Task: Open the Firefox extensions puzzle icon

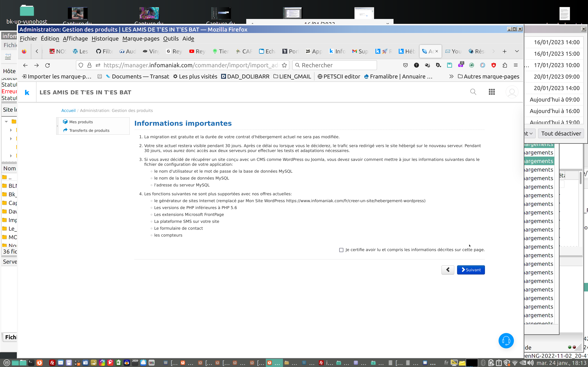Action: [x=505, y=65]
